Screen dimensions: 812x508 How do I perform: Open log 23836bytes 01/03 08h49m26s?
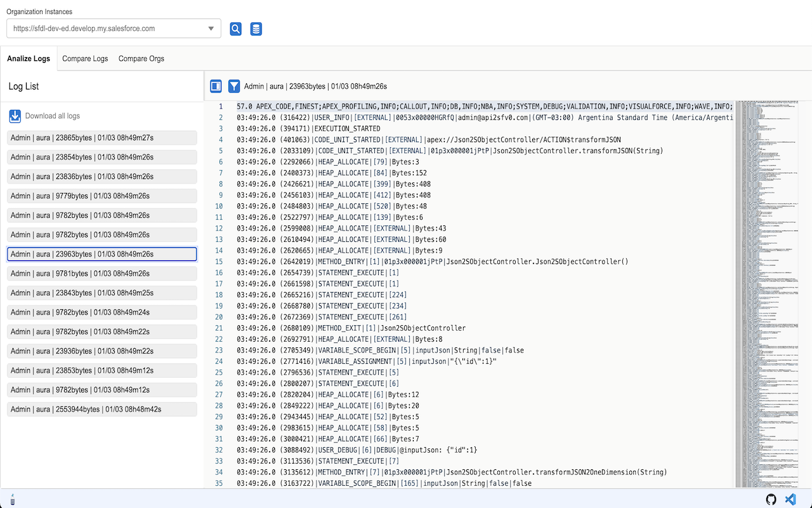point(101,177)
